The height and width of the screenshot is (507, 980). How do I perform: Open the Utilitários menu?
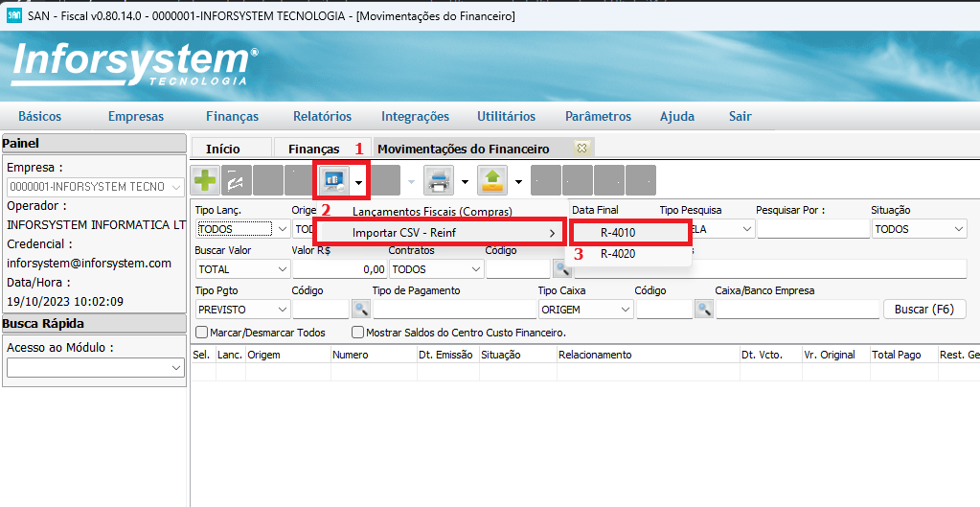point(506,116)
